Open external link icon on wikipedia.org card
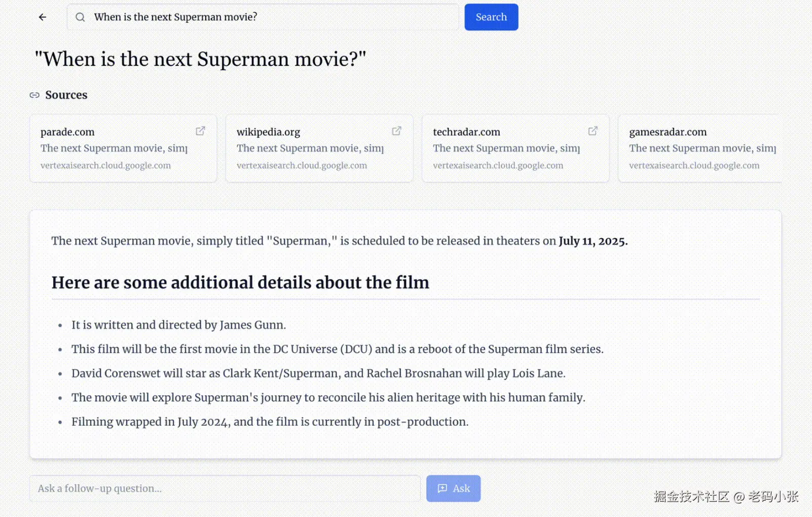Viewport: 812px width, 517px height. (x=396, y=131)
